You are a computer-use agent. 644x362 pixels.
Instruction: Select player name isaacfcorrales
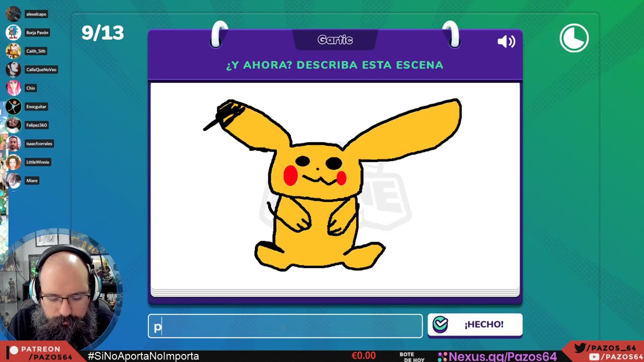tap(39, 144)
